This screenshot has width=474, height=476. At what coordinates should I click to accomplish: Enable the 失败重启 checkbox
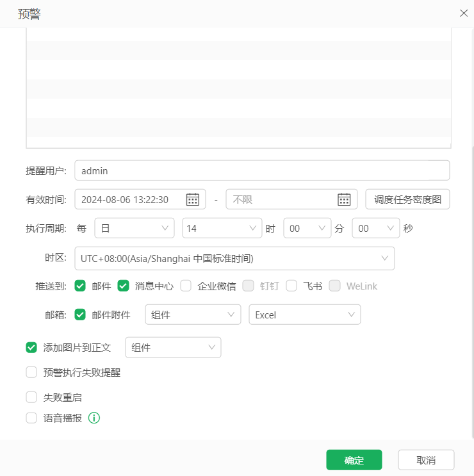(x=31, y=397)
